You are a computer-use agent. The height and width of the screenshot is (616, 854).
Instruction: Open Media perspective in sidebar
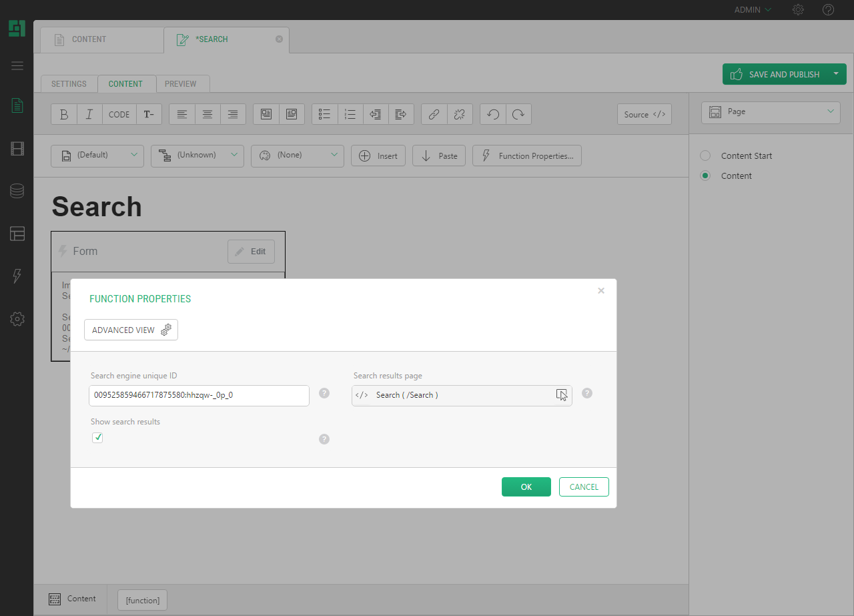tap(17, 148)
